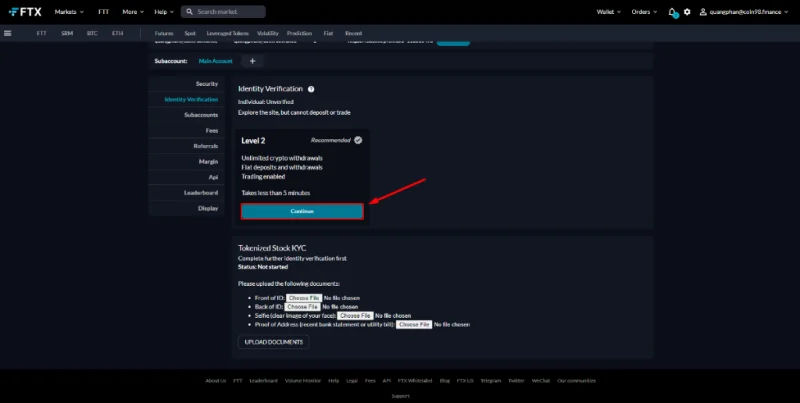Open WeChat footer link
Screen dimensions: 800x403
coord(541,381)
